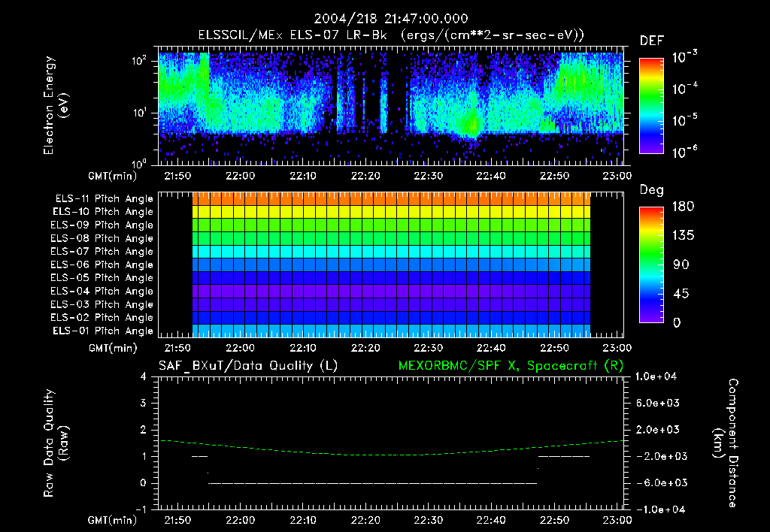Select the ELS-07 Pitch Angle row label
770x532 pixels.
point(102,251)
